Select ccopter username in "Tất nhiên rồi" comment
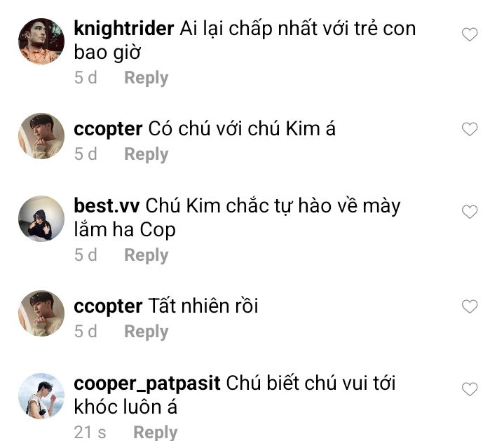Screen dimensions: 504x441 (108, 306)
